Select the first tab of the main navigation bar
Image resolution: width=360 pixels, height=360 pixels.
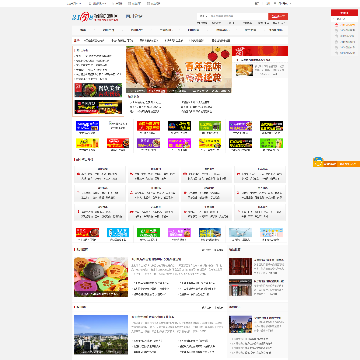pos(83,30)
